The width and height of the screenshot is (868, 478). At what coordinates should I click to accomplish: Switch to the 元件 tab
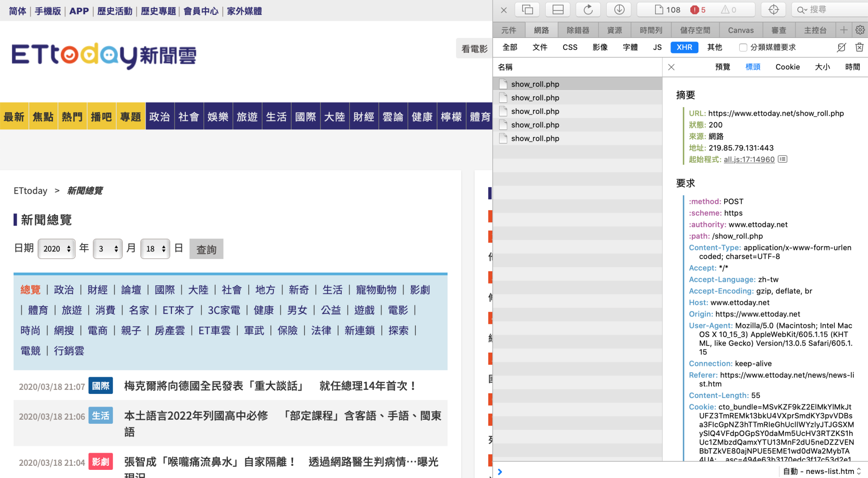[509, 30]
